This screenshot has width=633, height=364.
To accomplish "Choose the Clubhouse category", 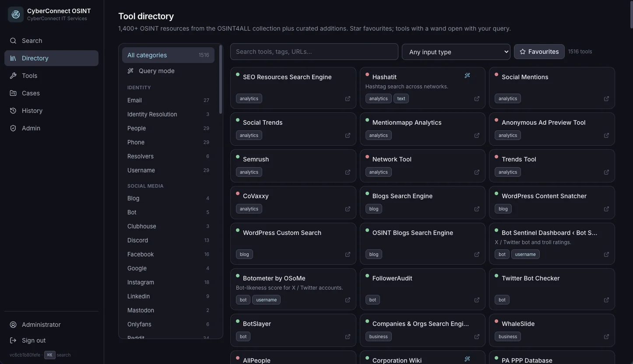I will [168, 226].
